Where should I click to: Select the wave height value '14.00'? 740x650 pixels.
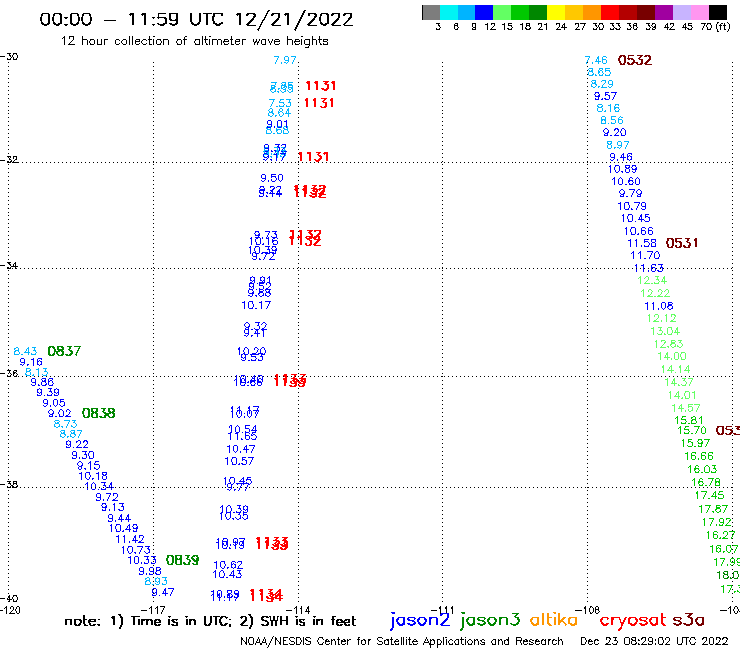(672, 356)
